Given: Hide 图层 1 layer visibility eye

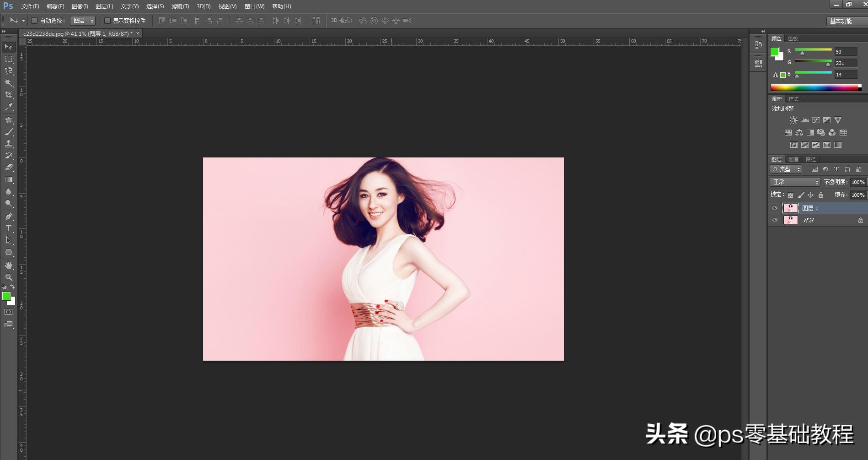Looking at the screenshot, I should point(775,208).
